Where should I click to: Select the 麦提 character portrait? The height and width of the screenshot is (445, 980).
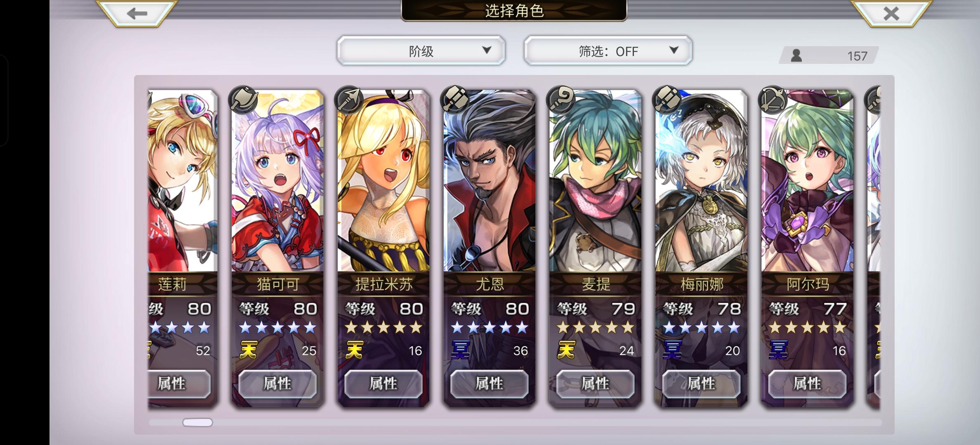[x=596, y=180]
